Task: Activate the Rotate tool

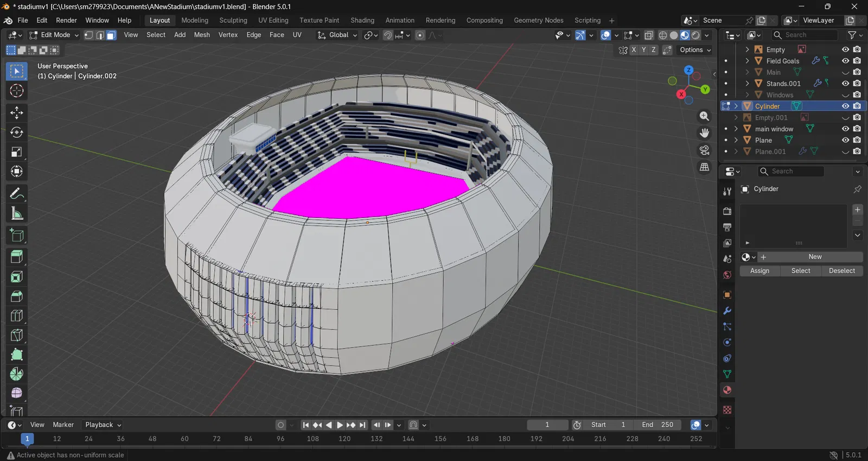Action: pos(17,132)
